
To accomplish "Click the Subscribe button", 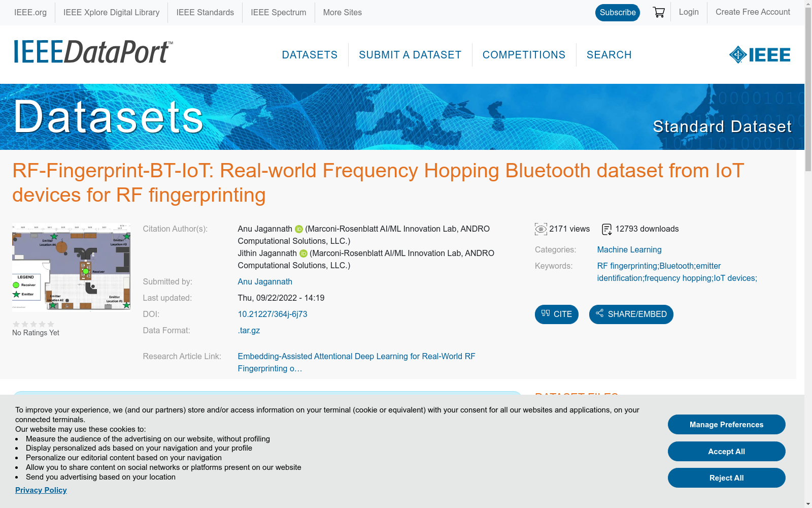I will click(618, 13).
